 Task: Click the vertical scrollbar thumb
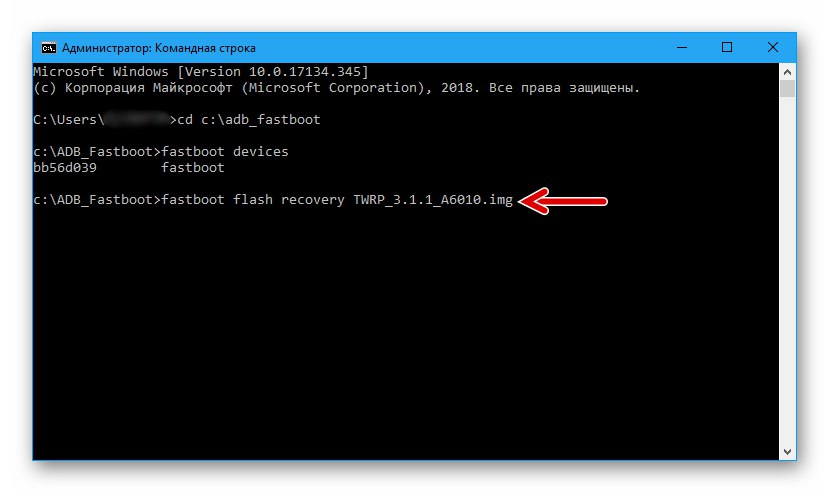(788, 90)
